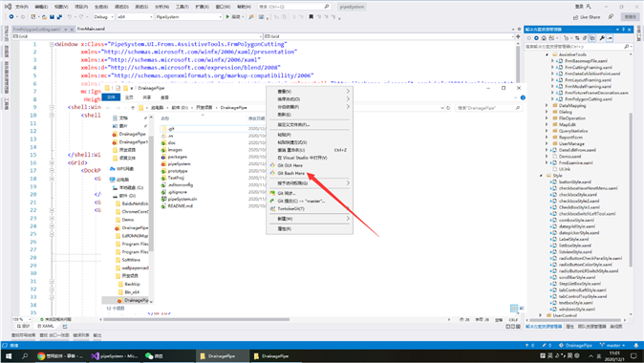Viewport: 644px width, 363px height.
Task: Switch to FrmMain.xaml editor tab
Action: tap(91, 29)
